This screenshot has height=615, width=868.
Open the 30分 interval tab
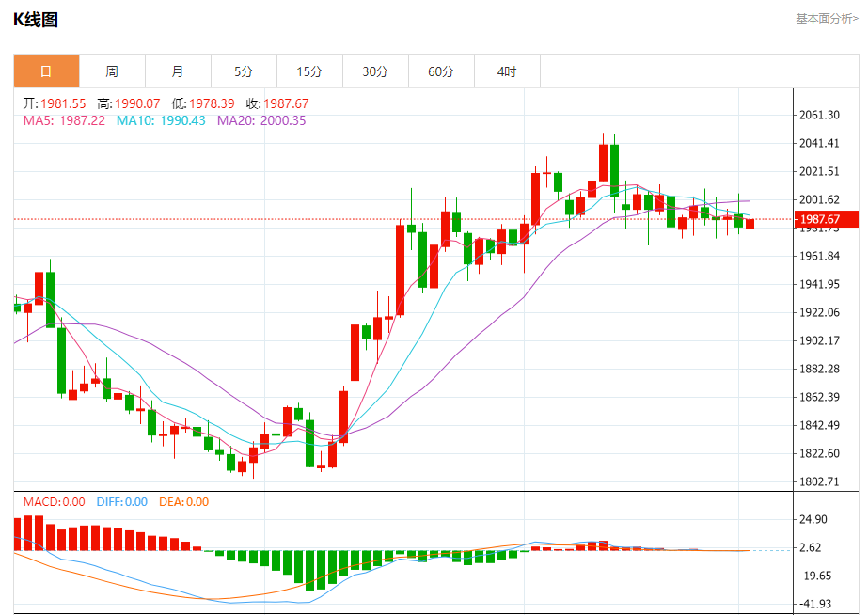(375, 71)
